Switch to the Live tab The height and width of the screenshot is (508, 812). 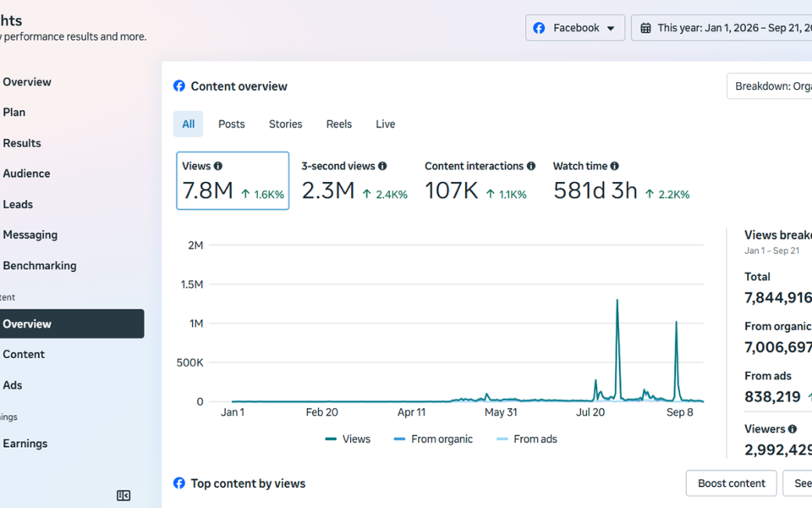(386, 124)
